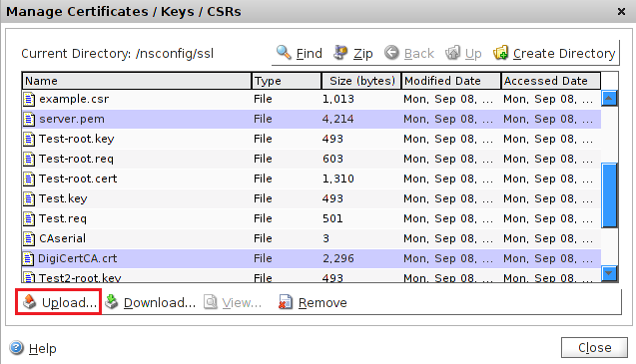The width and height of the screenshot is (636, 364).
Task: Click the Create Directory folder icon
Action: tap(500, 53)
